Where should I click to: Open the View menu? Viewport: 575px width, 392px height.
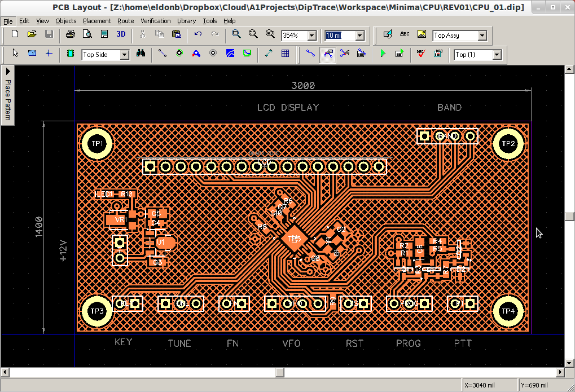(x=42, y=21)
